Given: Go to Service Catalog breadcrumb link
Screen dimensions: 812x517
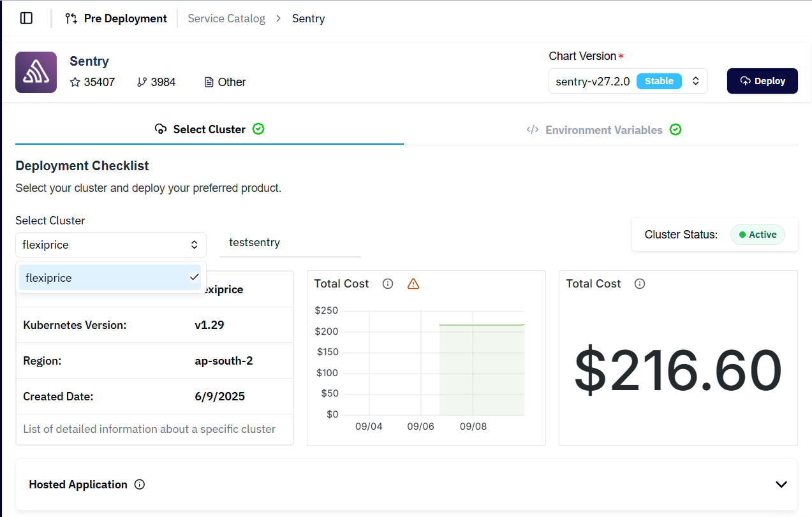Looking at the screenshot, I should click(x=226, y=18).
